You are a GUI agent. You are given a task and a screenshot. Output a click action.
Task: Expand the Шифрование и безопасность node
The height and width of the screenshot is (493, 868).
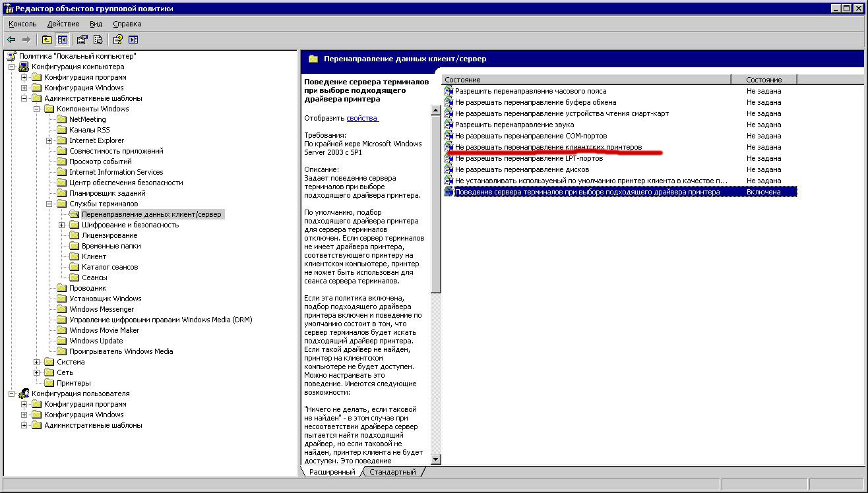62,225
